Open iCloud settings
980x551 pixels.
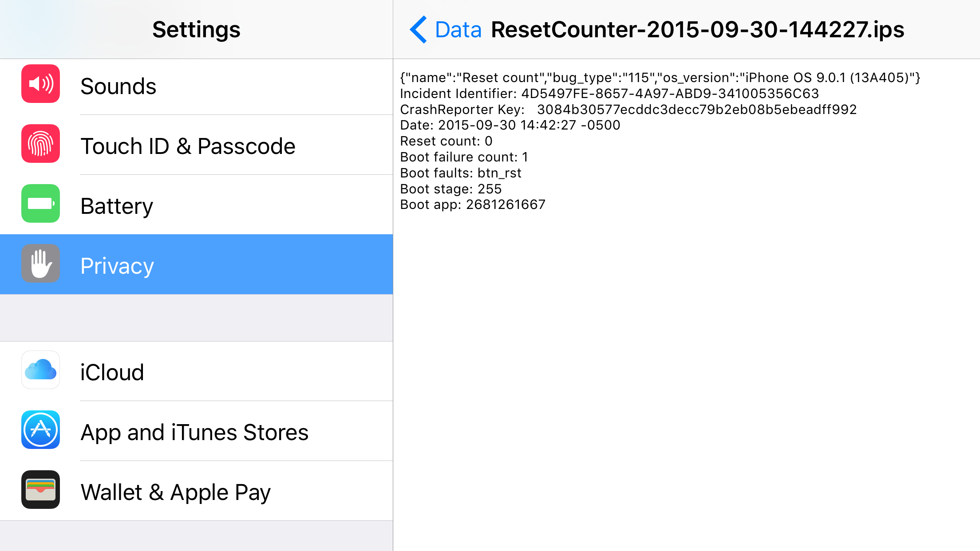pos(196,371)
